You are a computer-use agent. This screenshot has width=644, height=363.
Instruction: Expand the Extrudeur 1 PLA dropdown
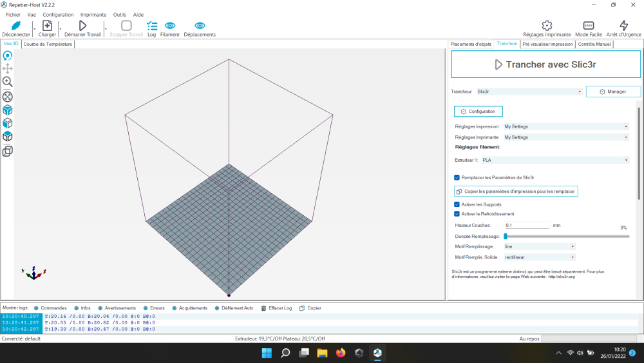click(x=625, y=160)
